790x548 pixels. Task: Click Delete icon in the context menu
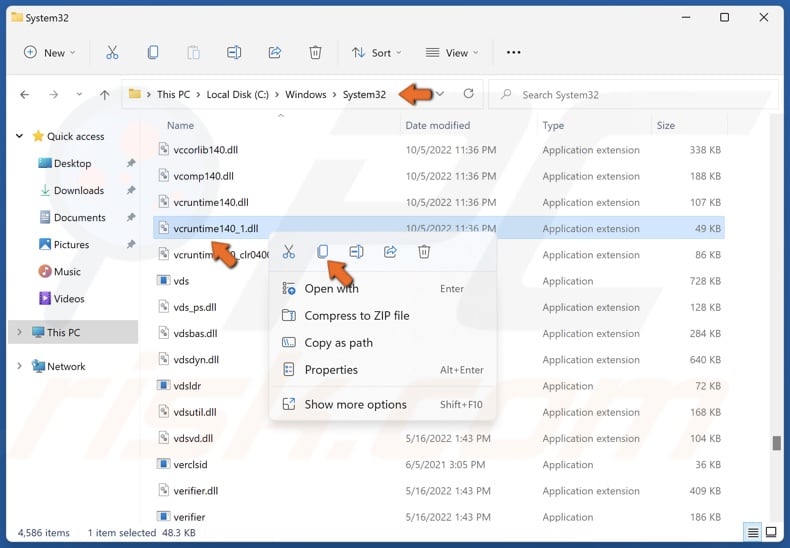click(x=424, y=251)
